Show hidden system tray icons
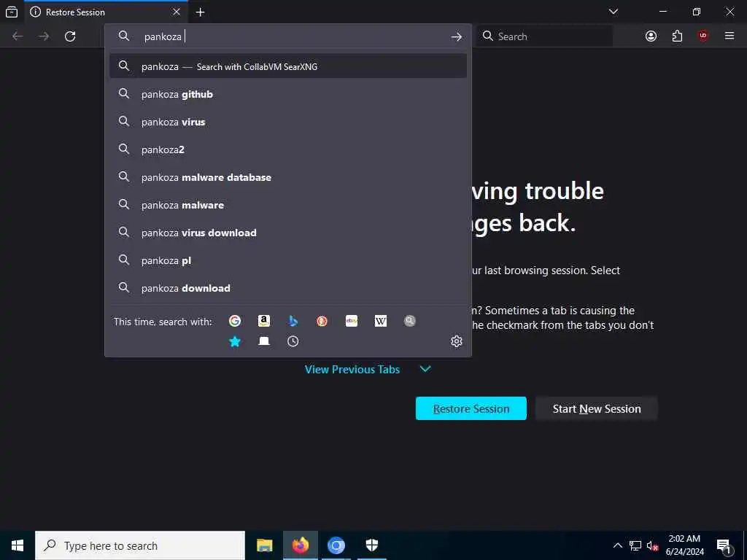Screen dimensions: 747x560 (x=617, y=545)
